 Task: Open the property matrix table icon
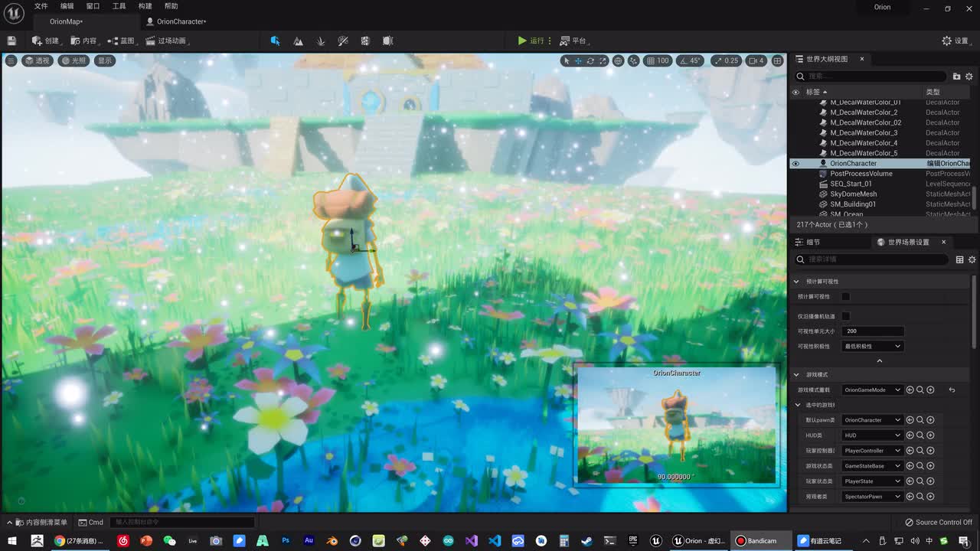coord(959,259)
